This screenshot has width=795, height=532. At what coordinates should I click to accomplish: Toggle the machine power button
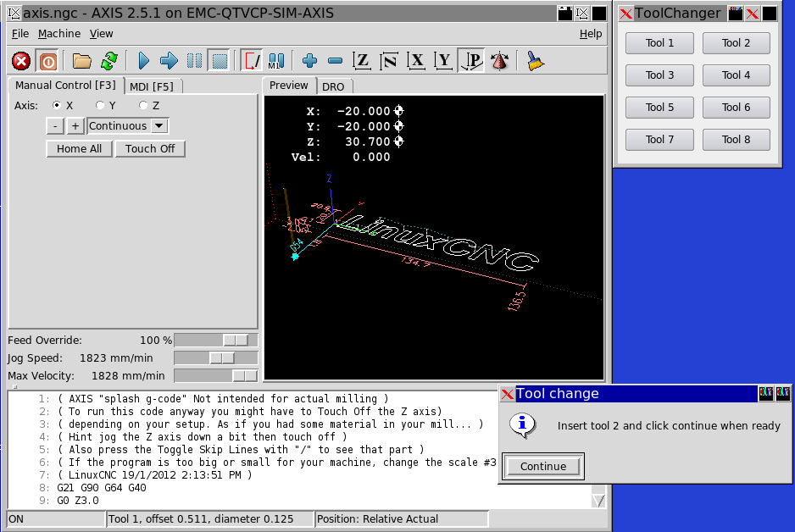point(48,61)
